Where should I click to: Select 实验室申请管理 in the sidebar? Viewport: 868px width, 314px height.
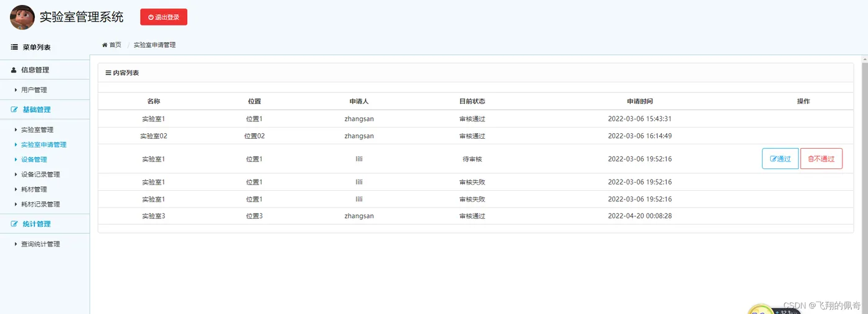[43, 145]
